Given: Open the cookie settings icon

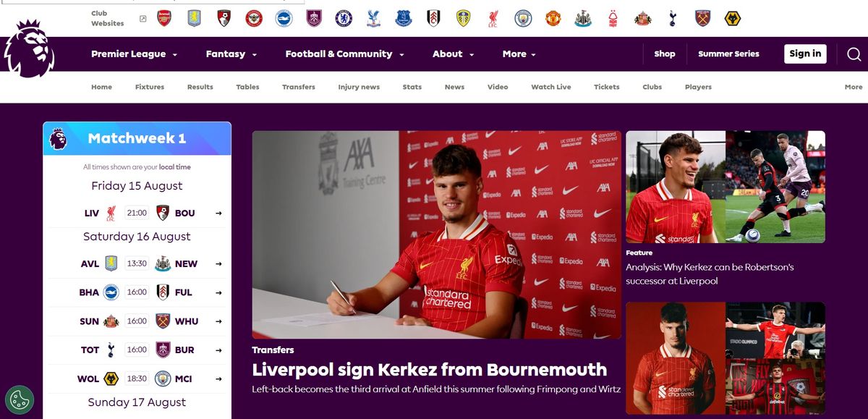Looking at the screenshot, I should coord(20,400).
